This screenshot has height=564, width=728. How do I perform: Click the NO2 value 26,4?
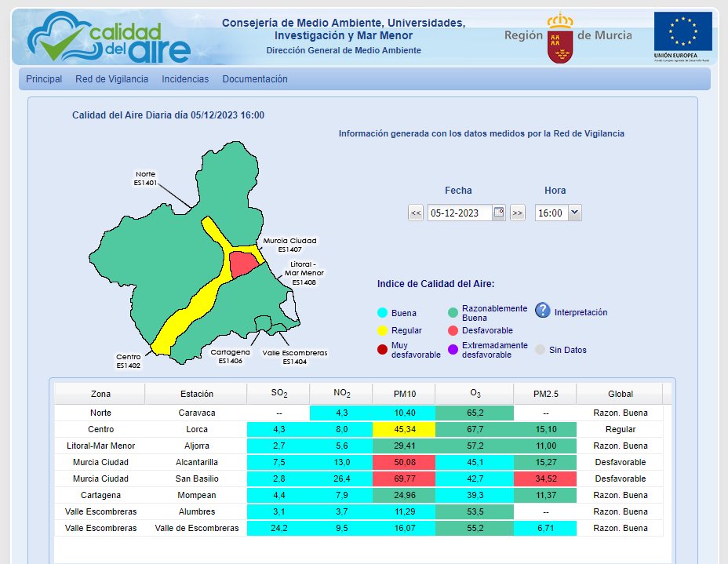341,478
